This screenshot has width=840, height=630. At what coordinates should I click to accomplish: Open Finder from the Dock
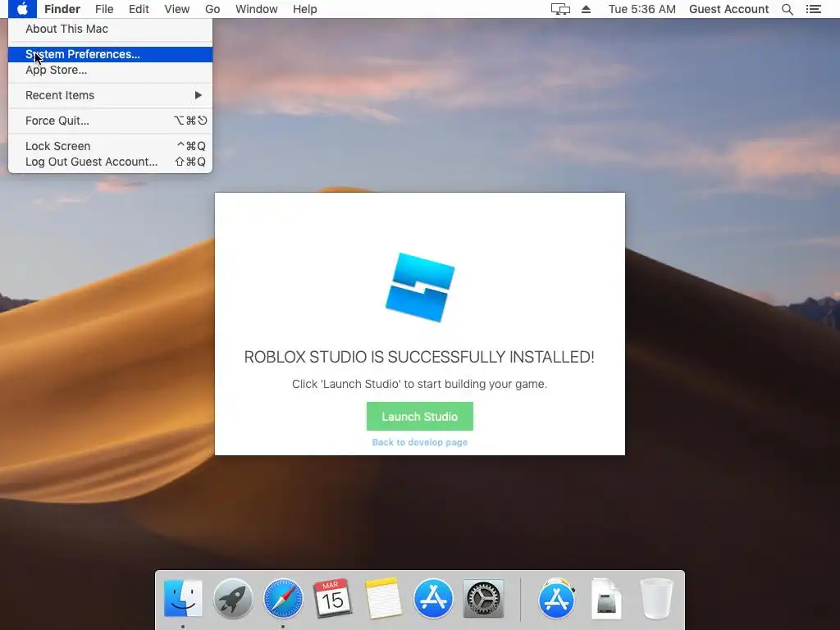183,598
